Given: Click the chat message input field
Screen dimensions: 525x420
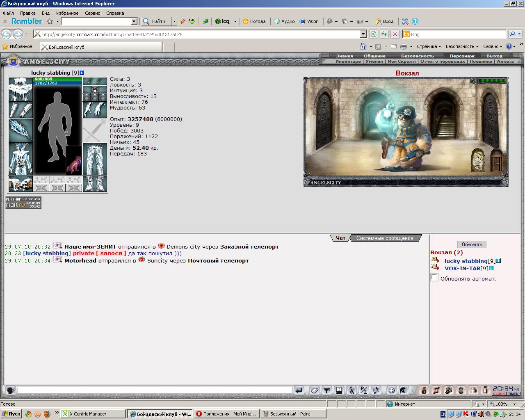Looking at the screenshot, I should (155, 390).
